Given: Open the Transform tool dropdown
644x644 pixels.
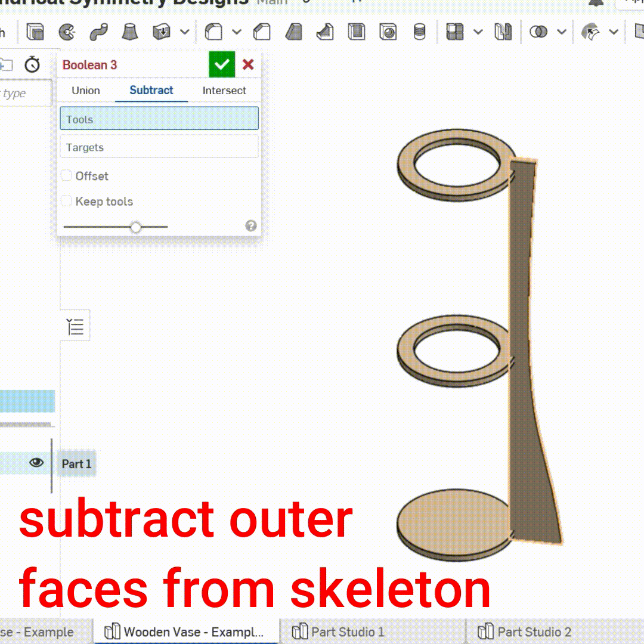Looking at the screenshot, I should point(613,33).
